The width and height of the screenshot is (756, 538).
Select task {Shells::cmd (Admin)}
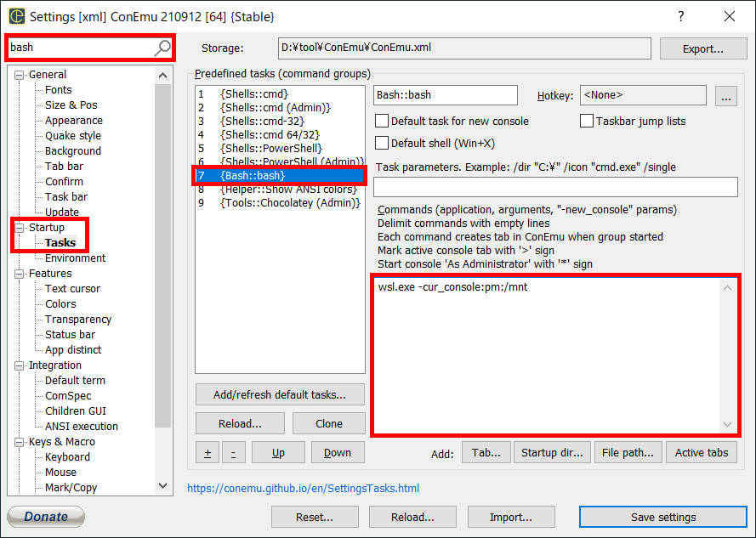pyautogui.click(x=280, y=107)
